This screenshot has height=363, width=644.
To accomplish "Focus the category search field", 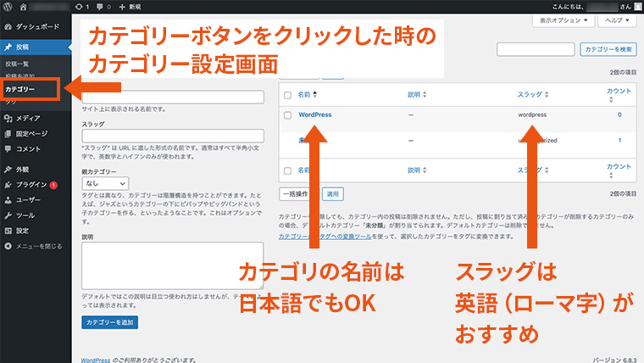I will (x=536, y=49).
